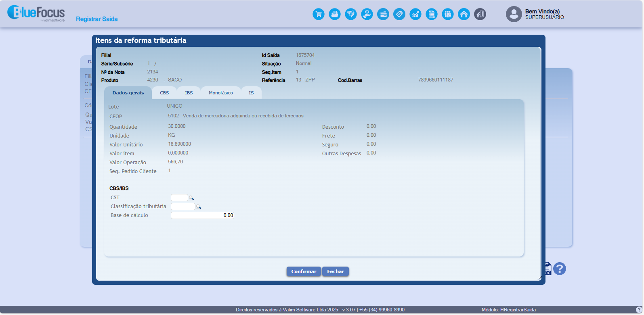Click the Nº da Nota value 2134
The image size is (644, 315).
[x=153, y=72]
